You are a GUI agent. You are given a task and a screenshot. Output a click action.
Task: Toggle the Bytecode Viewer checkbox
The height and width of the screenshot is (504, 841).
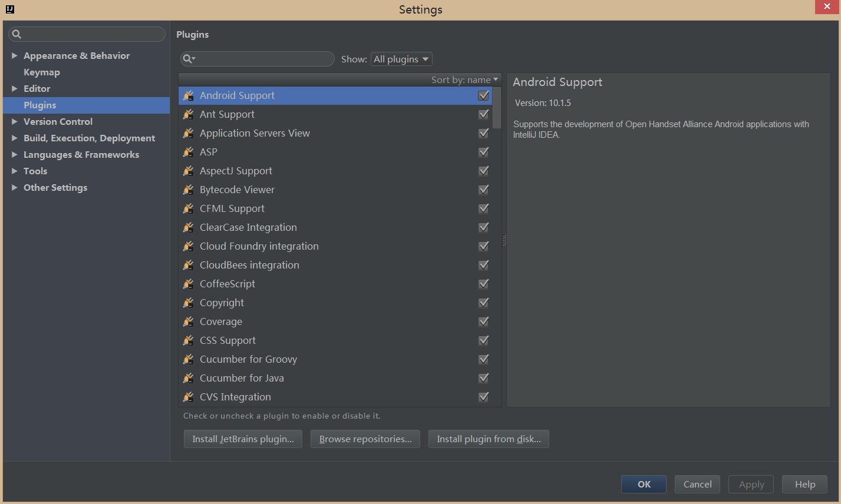tap(484, 190)
